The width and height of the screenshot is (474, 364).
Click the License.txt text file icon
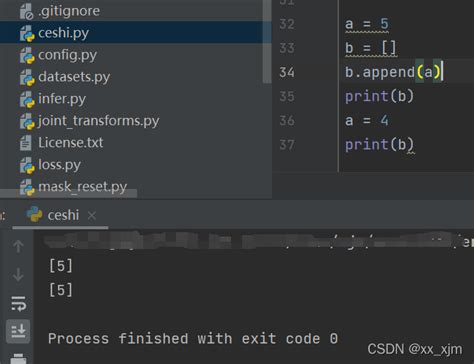26,143
